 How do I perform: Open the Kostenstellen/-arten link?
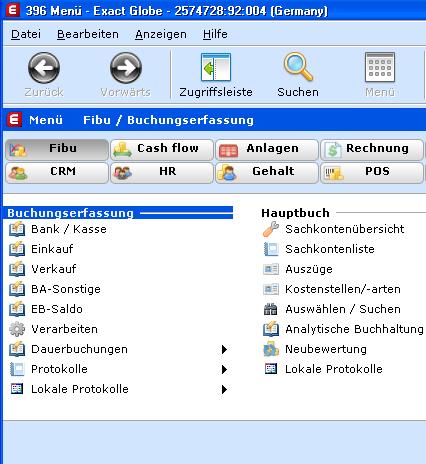[x=343, y=289]
